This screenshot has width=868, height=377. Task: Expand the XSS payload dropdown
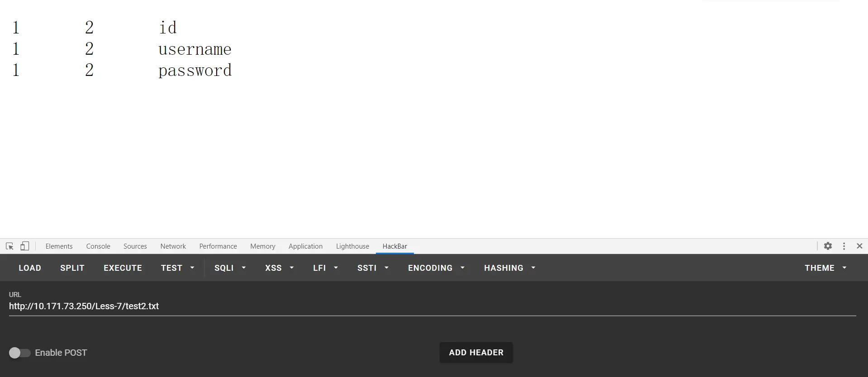(x=279, y=268)
